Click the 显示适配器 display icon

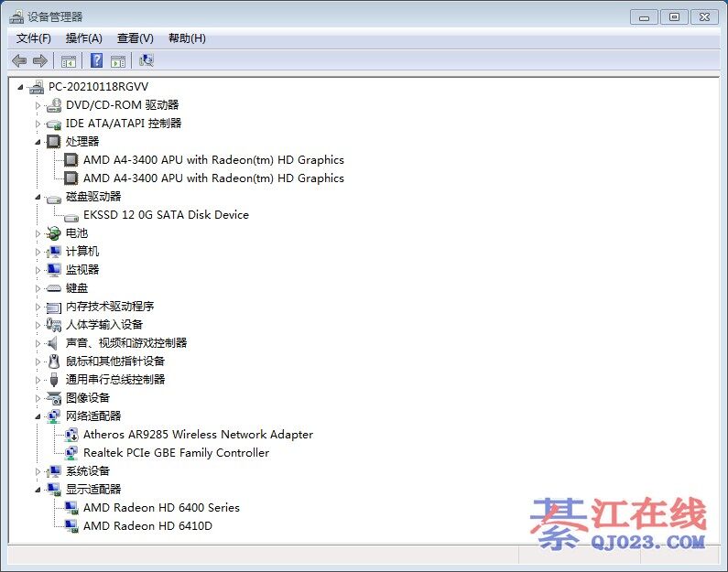click(54, 490)
